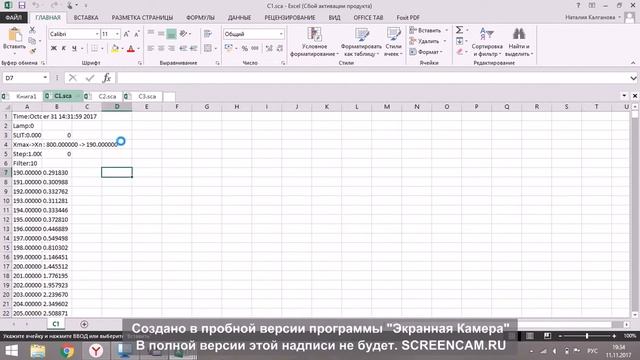Viewport: 640px width, 360px height.
Task: Expand Форматировать как таблицу menu
Action: 361,42
